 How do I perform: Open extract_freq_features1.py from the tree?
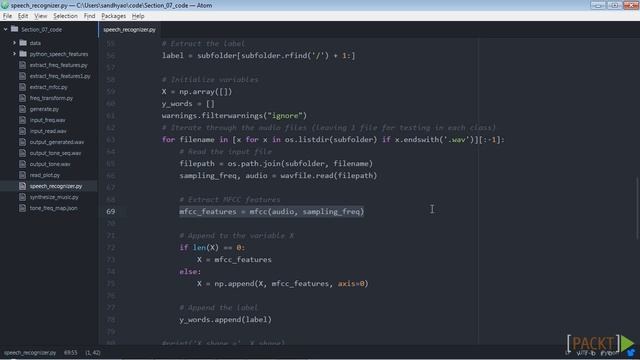(60, 76)
